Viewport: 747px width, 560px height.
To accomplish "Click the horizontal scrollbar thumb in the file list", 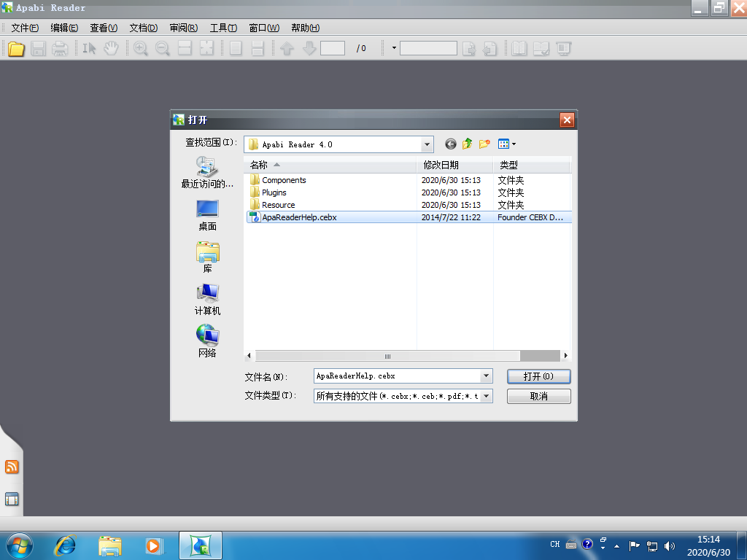I will 388,356.
